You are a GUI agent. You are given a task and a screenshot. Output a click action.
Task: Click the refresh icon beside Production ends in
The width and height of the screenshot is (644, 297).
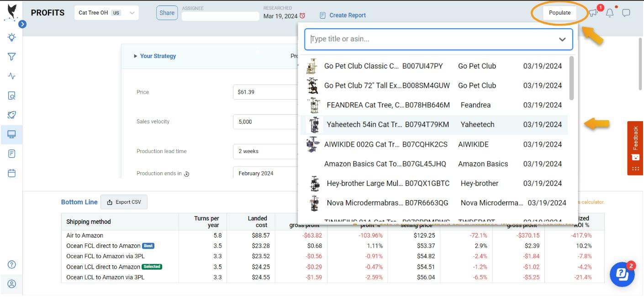click(186, 174)
